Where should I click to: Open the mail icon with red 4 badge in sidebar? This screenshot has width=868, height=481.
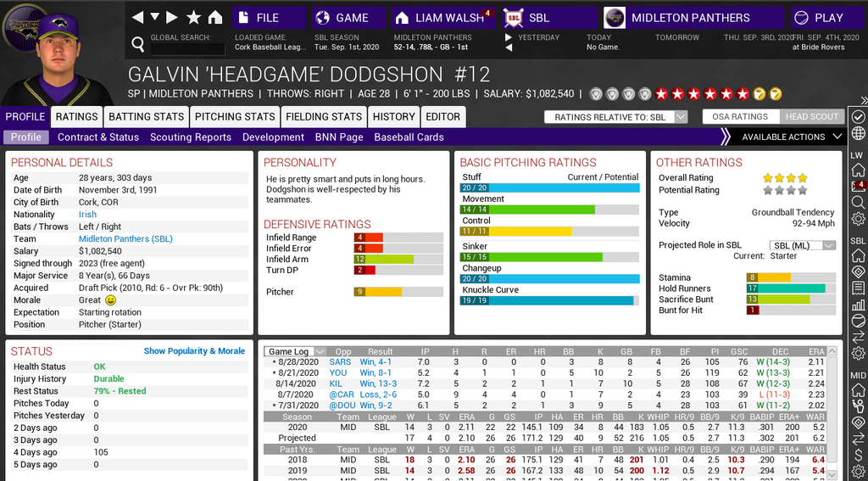tap(858, 185)
